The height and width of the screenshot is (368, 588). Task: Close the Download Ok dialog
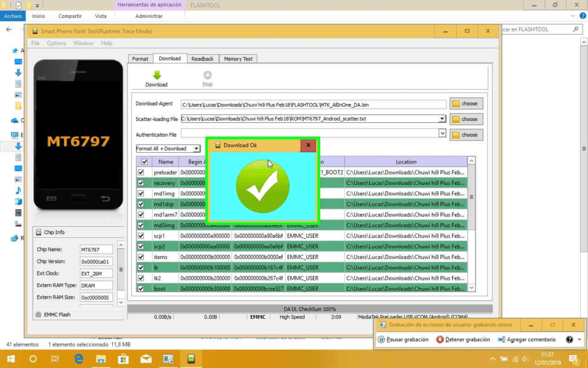click(308, 145)
